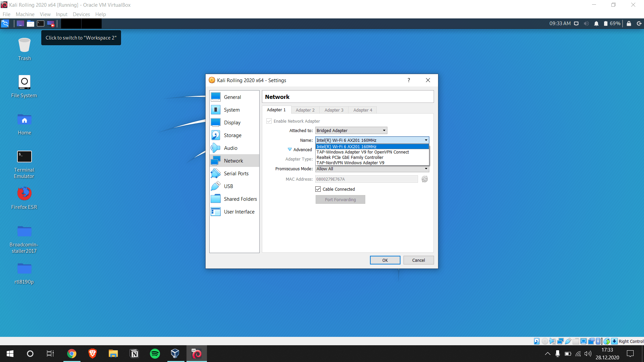The image size is (644, 362).
Task: Collapse the Advanced disclosure triangle
Action: point(289,149)
